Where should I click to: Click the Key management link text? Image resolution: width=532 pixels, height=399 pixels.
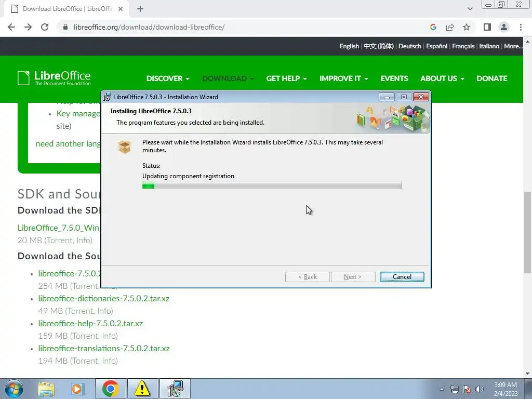(78, 114)
